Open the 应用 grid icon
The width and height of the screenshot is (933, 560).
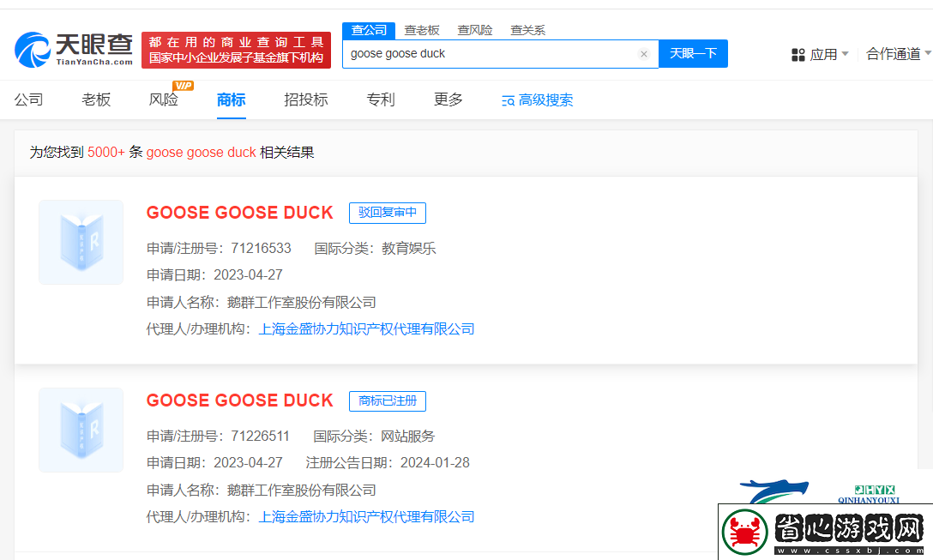(x=798, y=55)
